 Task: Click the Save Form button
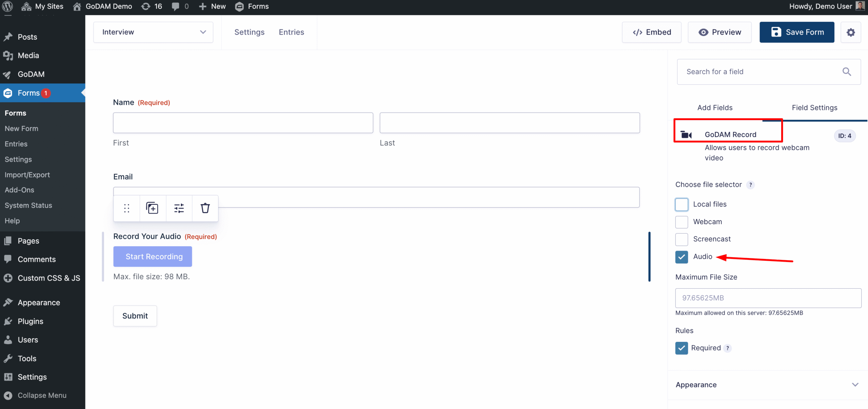tap(797, 32)
